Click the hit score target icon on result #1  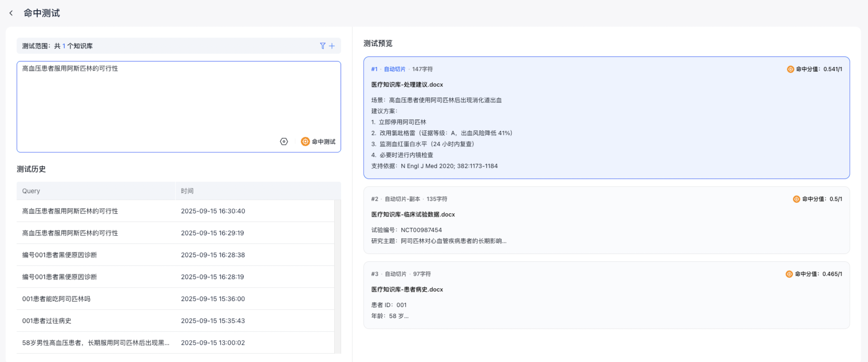(x=790, y=69)
